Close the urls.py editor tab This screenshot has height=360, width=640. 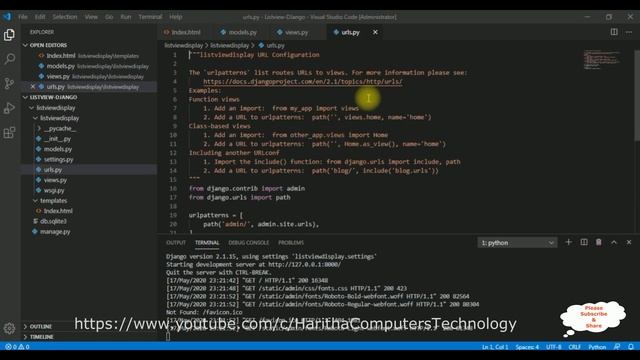point(375,32)
